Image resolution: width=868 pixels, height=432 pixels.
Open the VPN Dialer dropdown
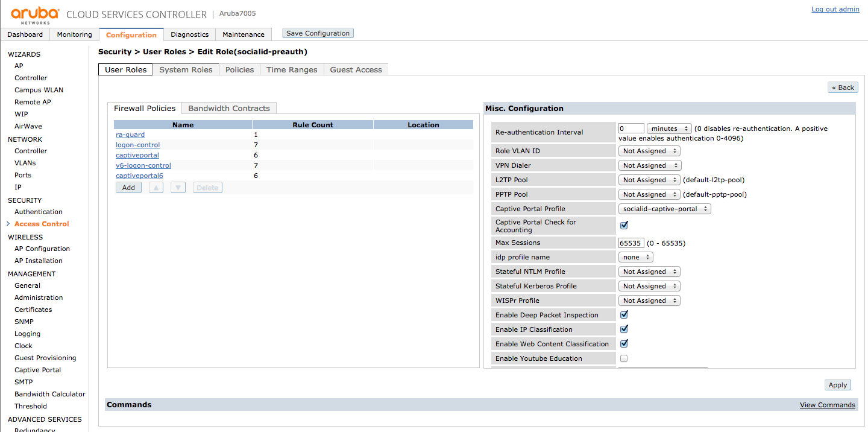(x=649, y=165)
